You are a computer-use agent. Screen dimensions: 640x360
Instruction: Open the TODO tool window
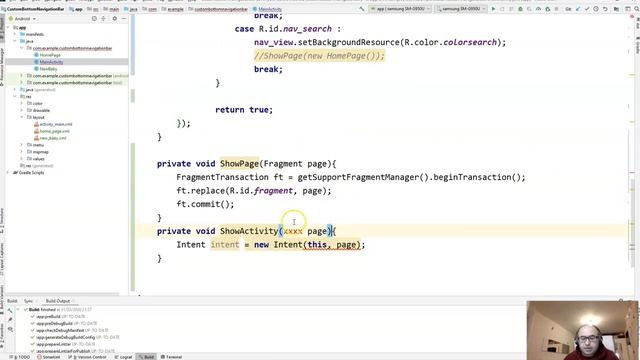[x=20, y=357]
